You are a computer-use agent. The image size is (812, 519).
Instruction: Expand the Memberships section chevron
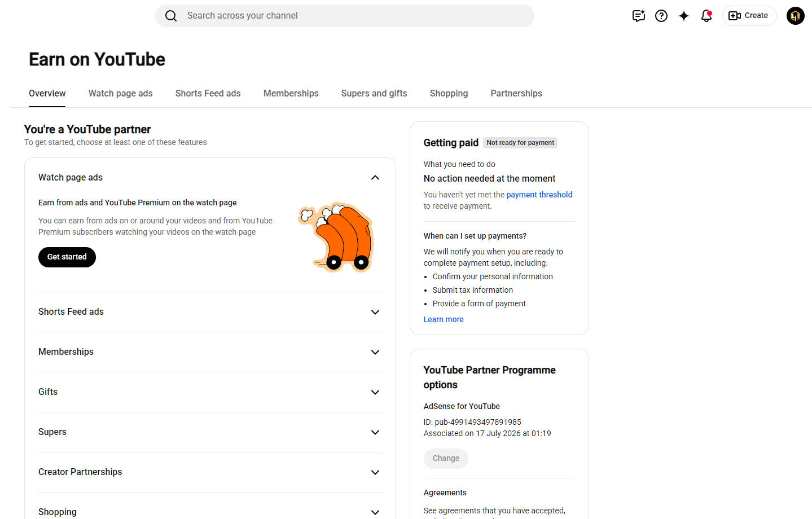375,352
